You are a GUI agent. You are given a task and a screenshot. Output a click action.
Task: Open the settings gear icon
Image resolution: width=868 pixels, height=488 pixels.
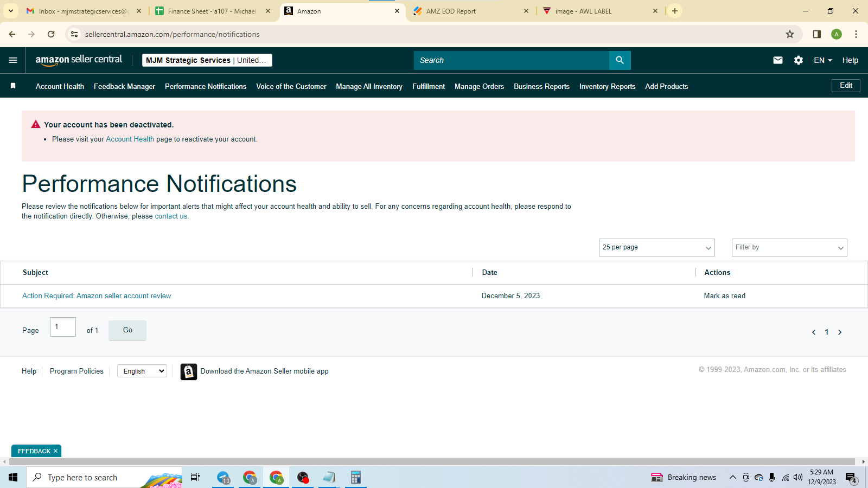point(798,60)
